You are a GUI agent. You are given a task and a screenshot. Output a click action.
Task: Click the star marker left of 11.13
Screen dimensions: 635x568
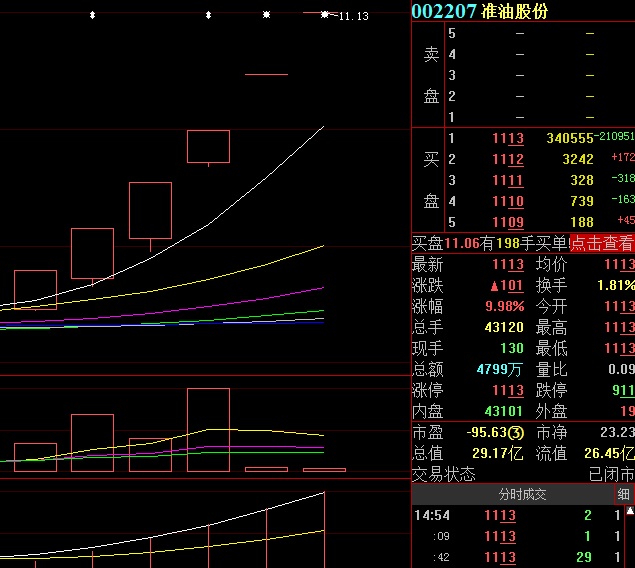pos(266,16)
